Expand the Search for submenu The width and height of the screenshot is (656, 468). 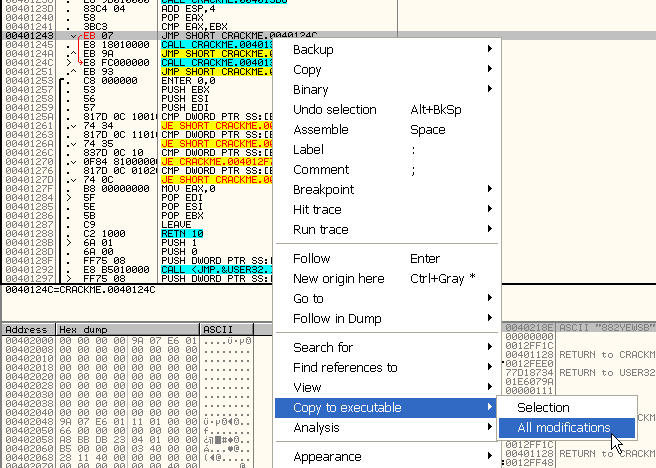pyautogui.click(x=323, y=348)
